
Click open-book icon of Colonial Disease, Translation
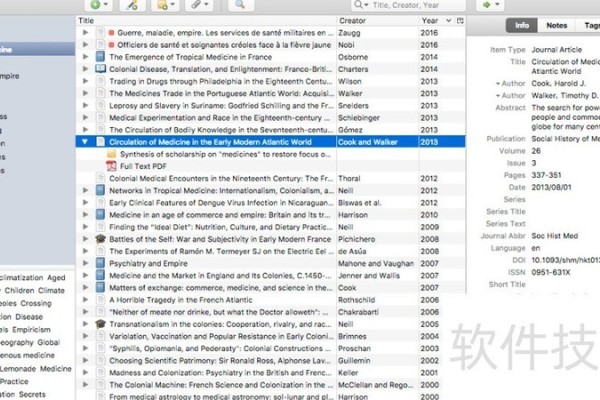click(100, 69)
